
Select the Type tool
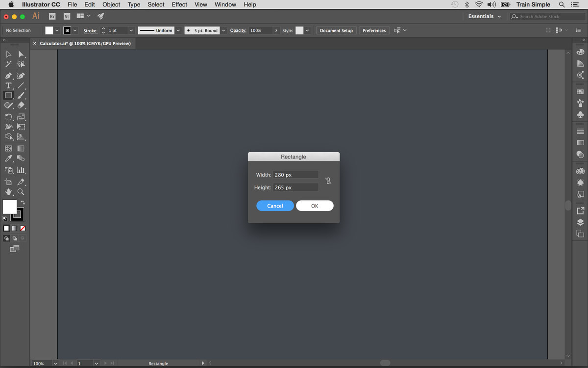pyautogui.click(x=8, y=85)
